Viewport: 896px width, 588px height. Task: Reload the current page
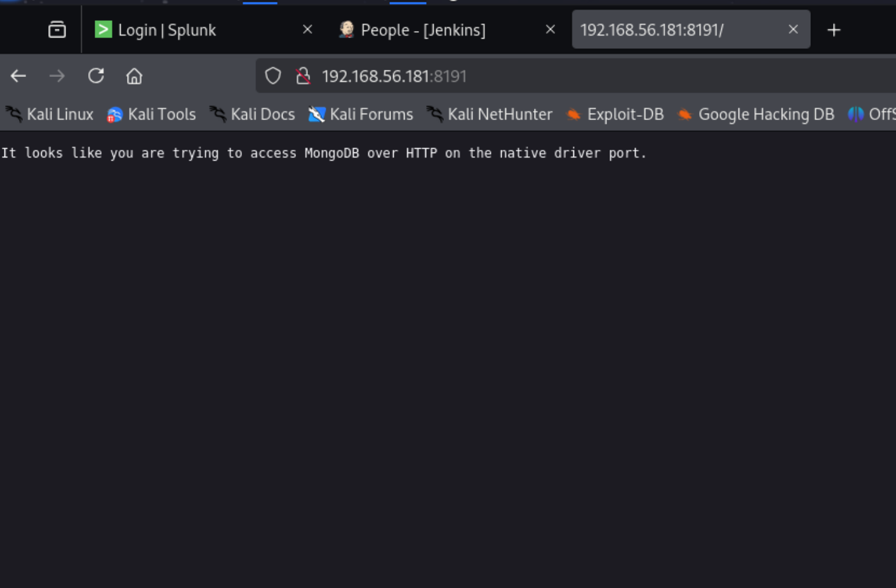click(96, 76)
